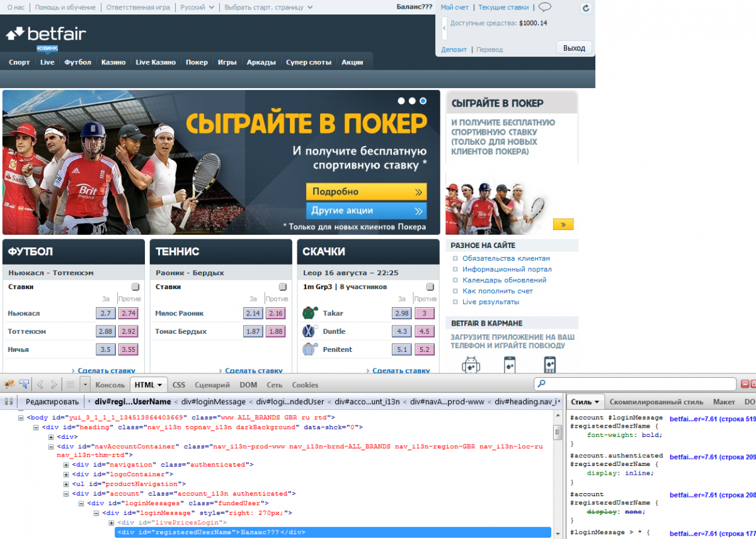Click the Duntle jockey silks icon
This screenshot has height=539, width=756.
coord(309,331)
